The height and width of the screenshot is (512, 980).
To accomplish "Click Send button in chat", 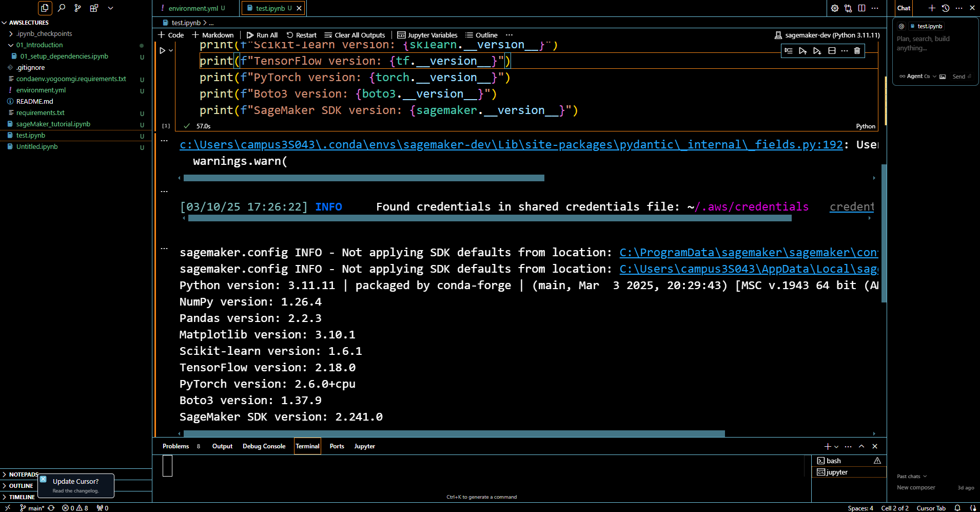I will [962, 77].
